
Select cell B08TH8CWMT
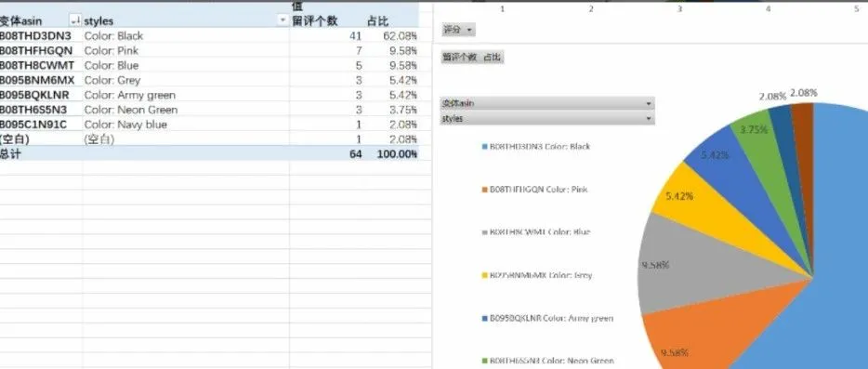[36, 65]
